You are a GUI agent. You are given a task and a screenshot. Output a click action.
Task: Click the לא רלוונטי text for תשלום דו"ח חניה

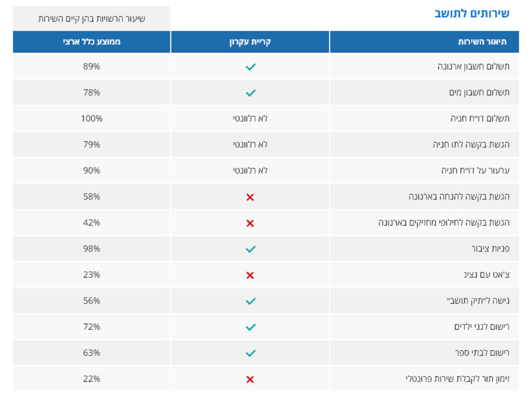250,119
